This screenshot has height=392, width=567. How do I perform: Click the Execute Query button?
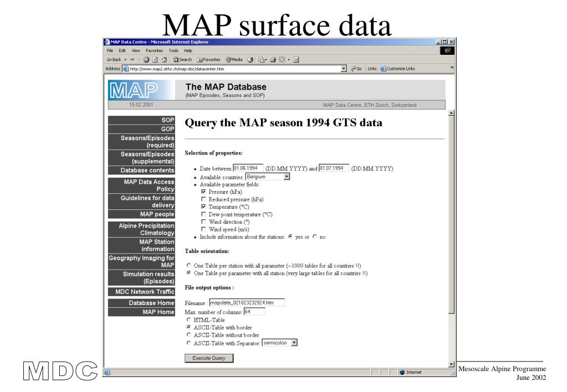tap(209, 358)
